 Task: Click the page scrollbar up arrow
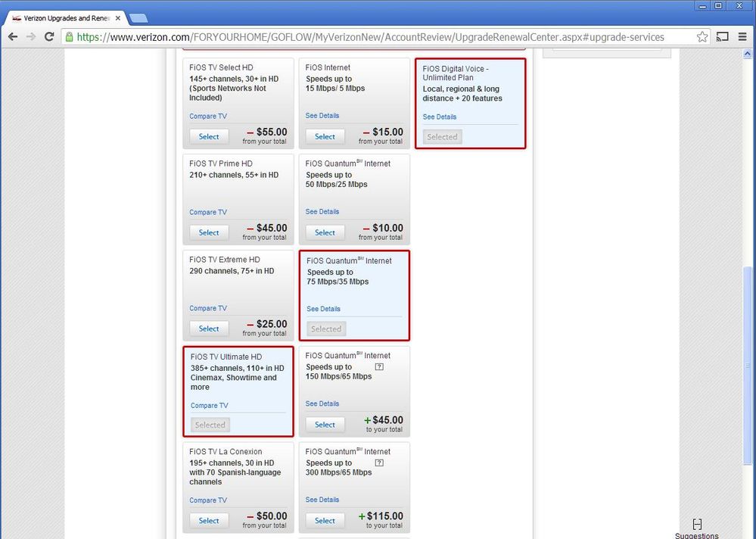(x=748, y=54)
